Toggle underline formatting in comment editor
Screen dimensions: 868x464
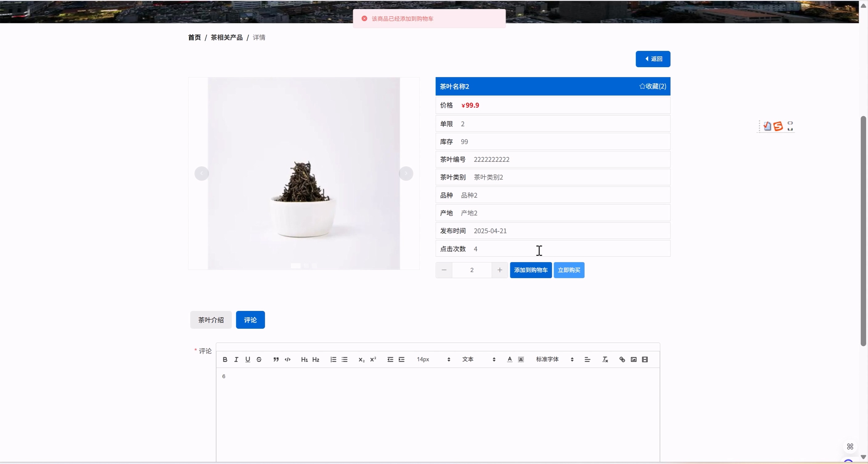248,359
